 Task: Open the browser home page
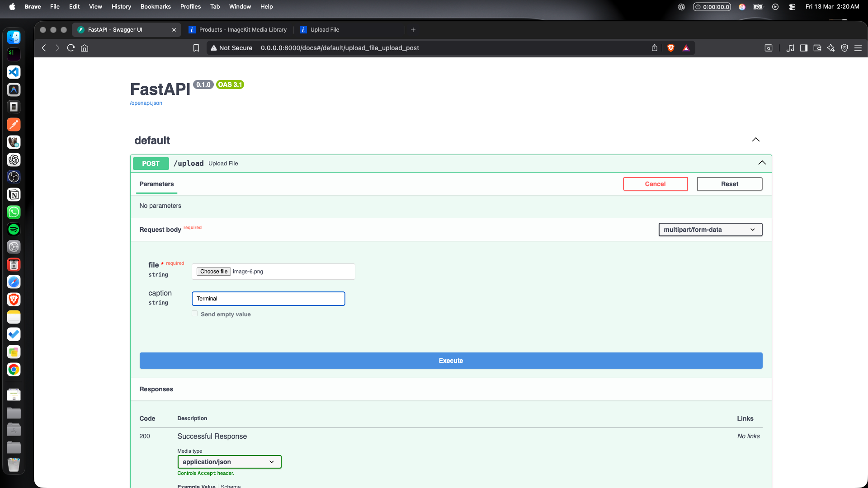[85, 48]
